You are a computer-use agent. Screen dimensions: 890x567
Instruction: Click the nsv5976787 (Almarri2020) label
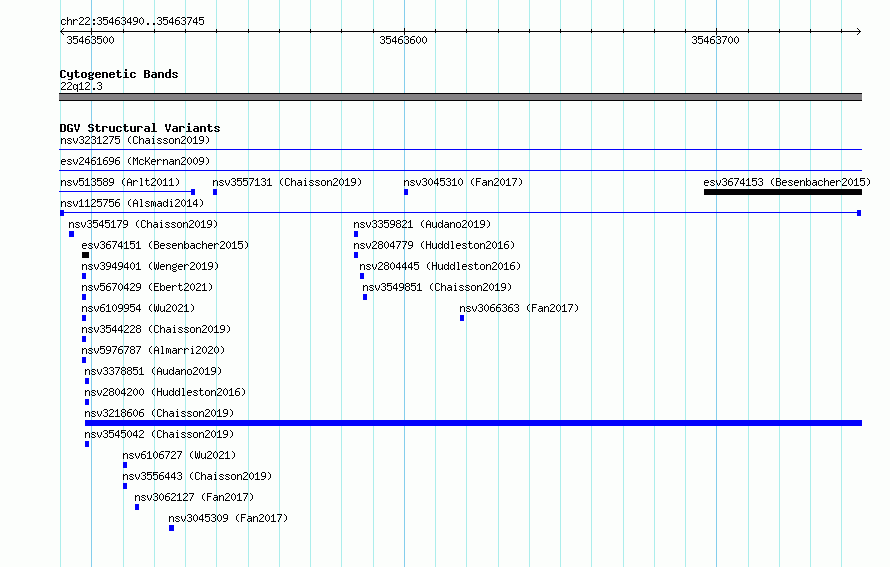point(153,350)
